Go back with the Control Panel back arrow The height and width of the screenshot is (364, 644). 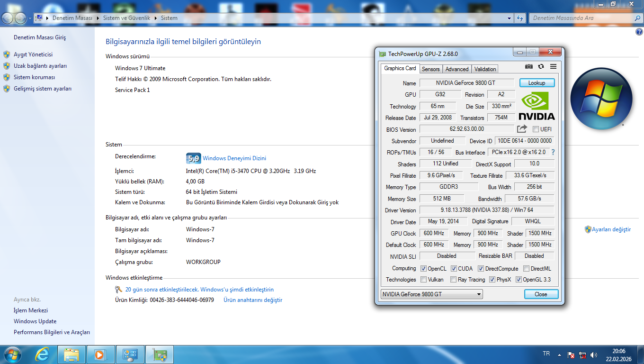pyautogui.click(x=8, y=18)
